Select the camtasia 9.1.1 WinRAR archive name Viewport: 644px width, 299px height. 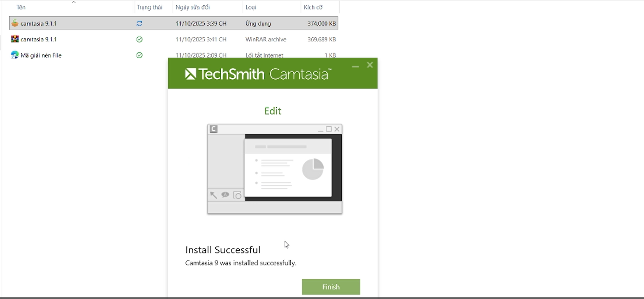(x=39, y=39)
